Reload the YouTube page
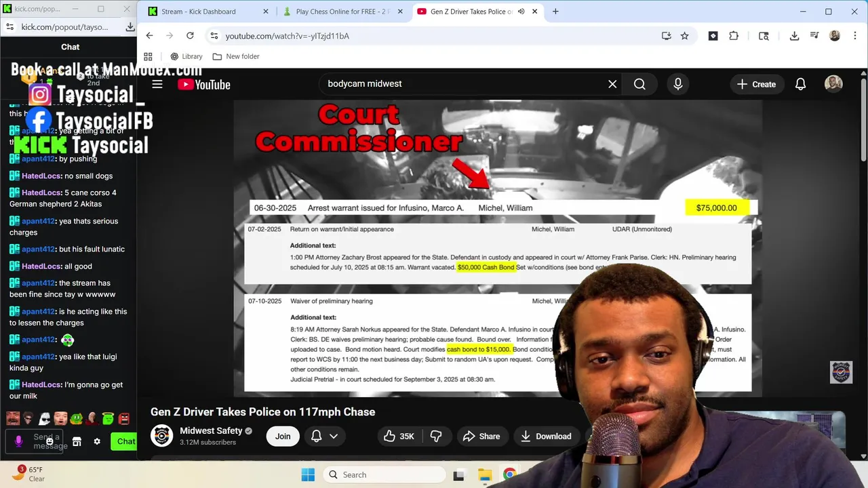 tap(190, 36)
